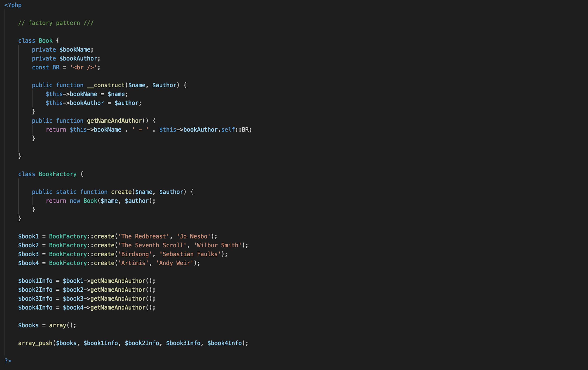Click the 'class BookFactory {' declaration
Viewport: 588px width, 370px height.
tap(51, 174)
